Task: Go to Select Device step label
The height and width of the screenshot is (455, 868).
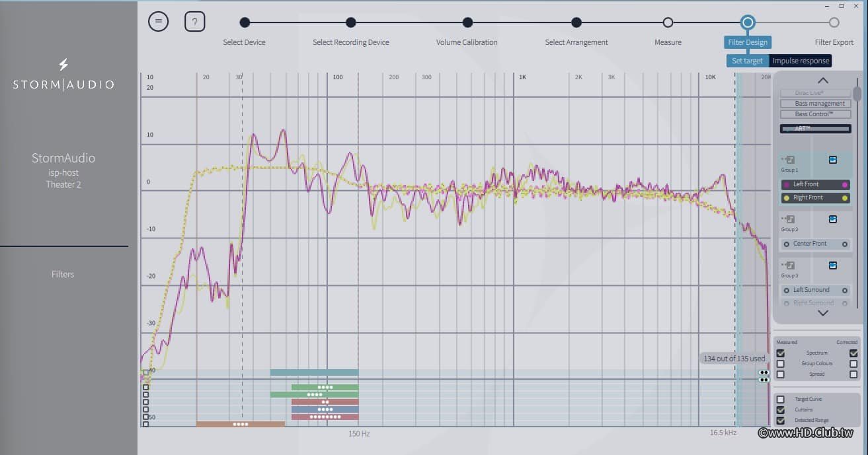Action: [x=244, y=42]
